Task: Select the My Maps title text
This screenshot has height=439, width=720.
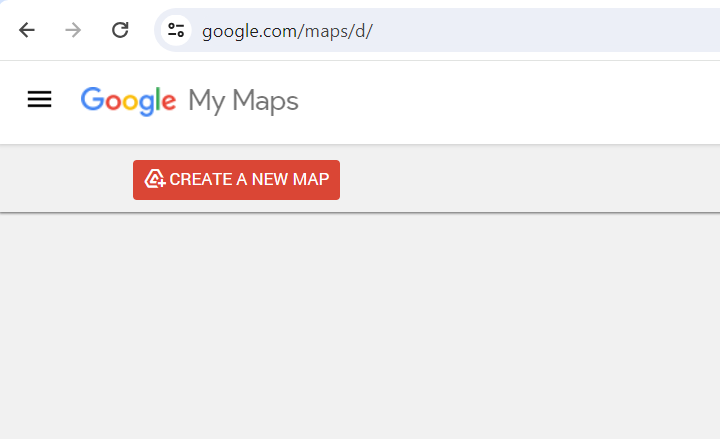Action: click(243, 101)
